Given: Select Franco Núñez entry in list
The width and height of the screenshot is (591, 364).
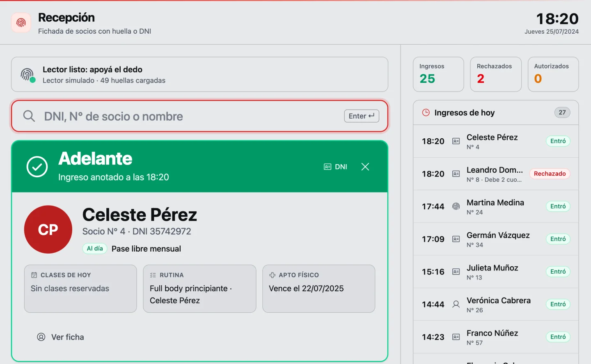Looking at the screenshot, I should (496, 337).
